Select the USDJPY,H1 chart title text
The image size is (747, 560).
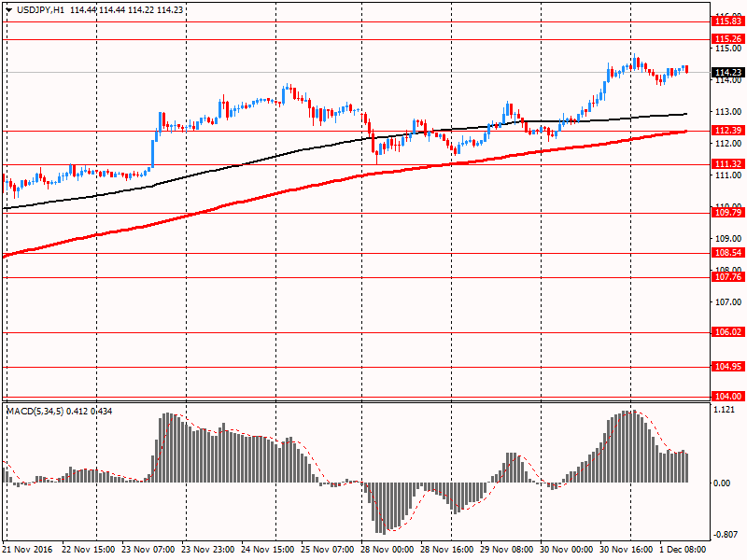pos(40,9)
